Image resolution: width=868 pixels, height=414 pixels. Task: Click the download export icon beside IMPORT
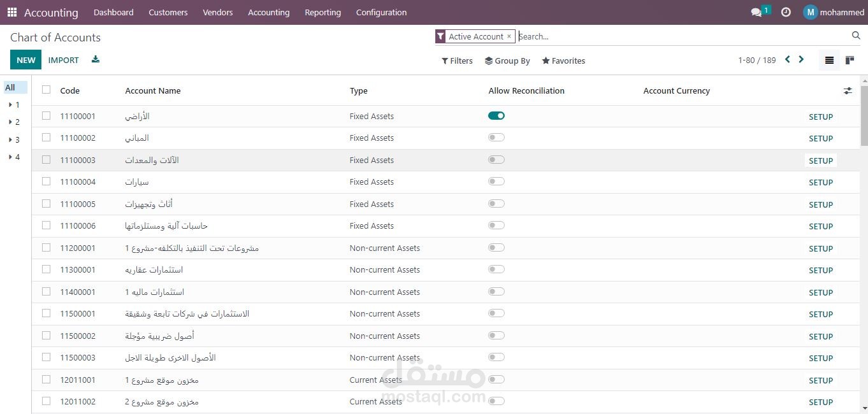tap(96, 60)
